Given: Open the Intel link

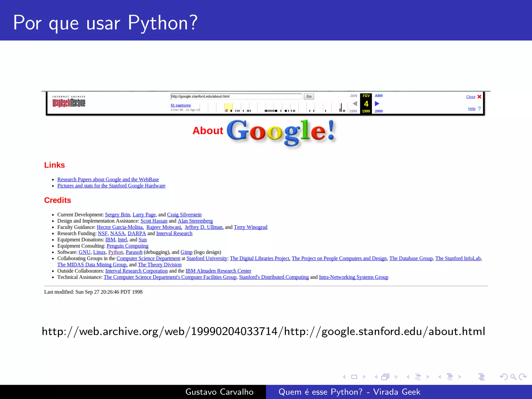Looking at the screenshot, I should 122,240.
